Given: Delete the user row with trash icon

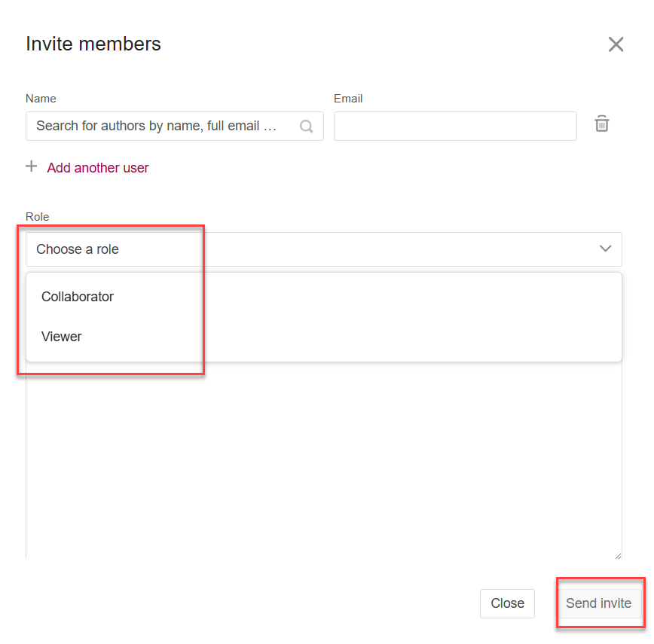Looking at the screenshot, I should tap(601, 124).
